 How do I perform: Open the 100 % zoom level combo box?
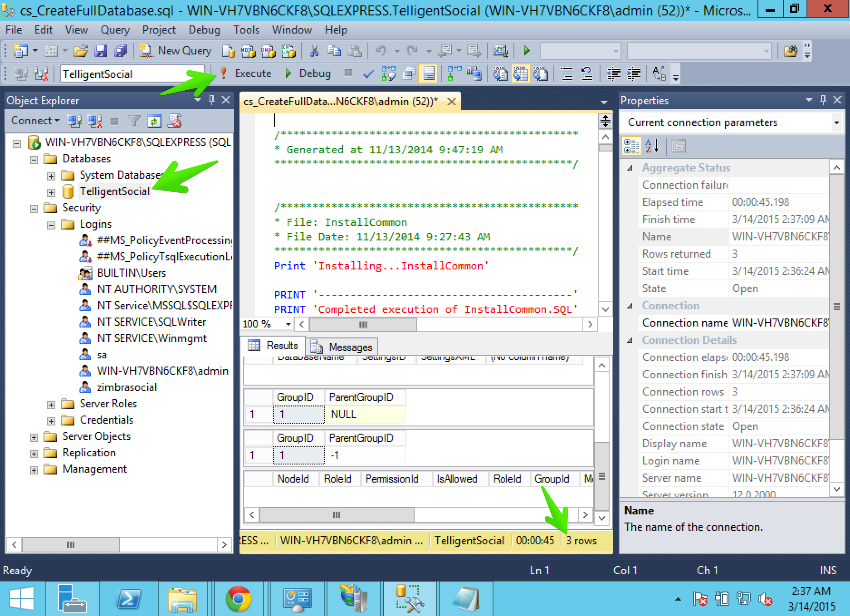point(267,324)
